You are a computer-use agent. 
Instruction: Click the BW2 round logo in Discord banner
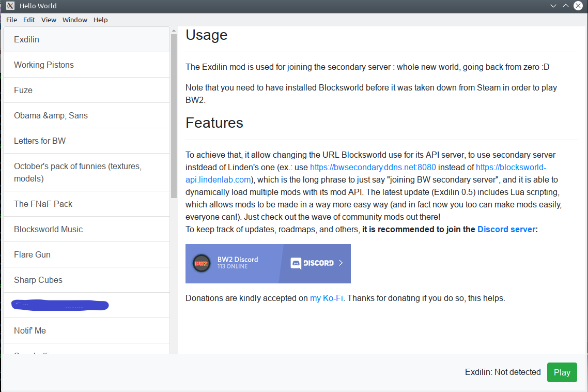point(202,263)
